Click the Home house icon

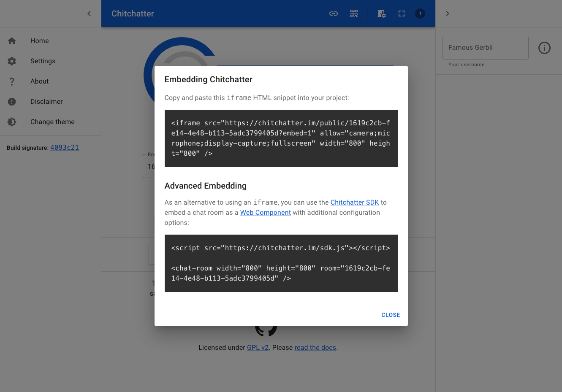click(12, 41)
